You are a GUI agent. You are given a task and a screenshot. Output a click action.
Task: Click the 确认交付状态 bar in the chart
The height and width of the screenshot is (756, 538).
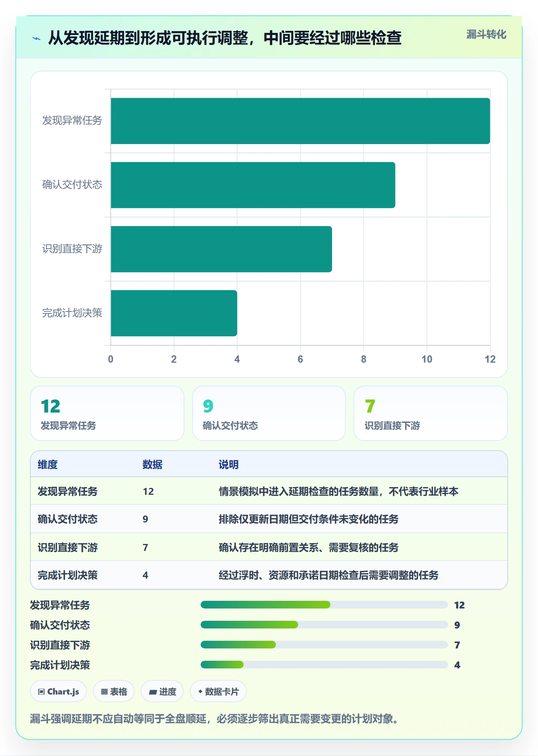pos(253,185)
